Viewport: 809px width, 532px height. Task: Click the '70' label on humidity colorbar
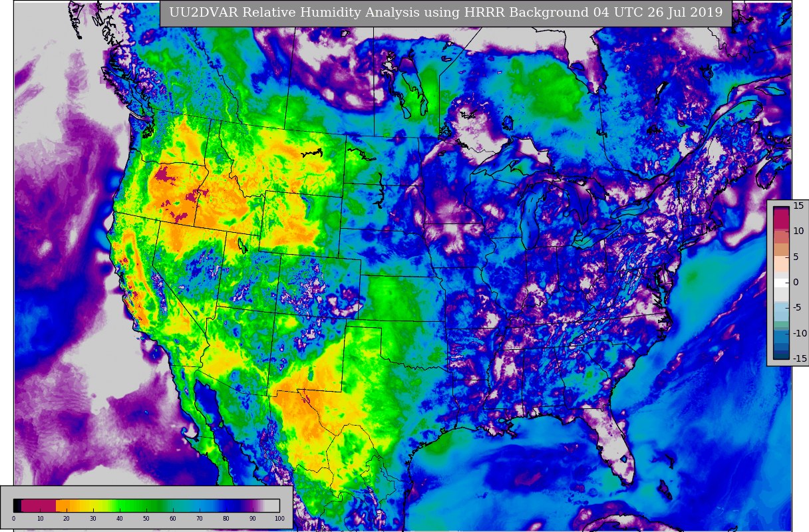(x=200, y=519)
